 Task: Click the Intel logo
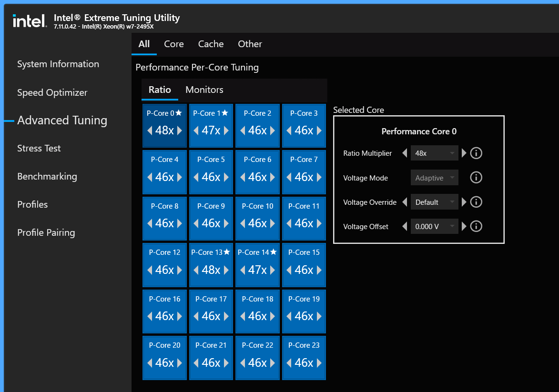tap(30, 20)
